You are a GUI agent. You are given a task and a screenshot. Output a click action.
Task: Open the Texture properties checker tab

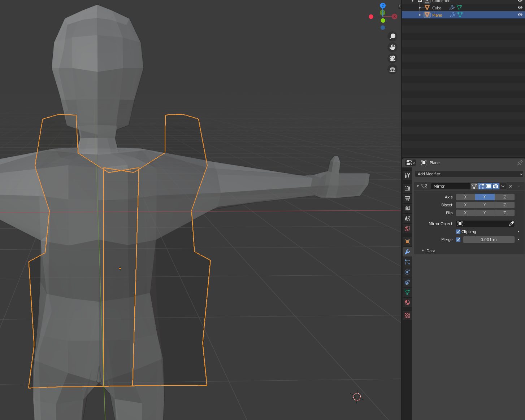407,315
